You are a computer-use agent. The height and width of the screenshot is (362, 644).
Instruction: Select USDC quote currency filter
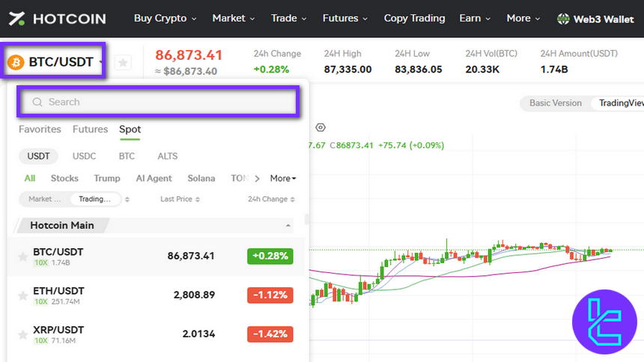(84, 156)
